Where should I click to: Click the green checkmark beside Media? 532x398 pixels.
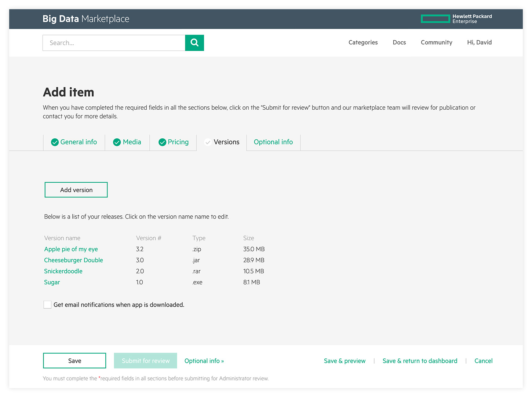pyautogui.click(x=117, y=142)
